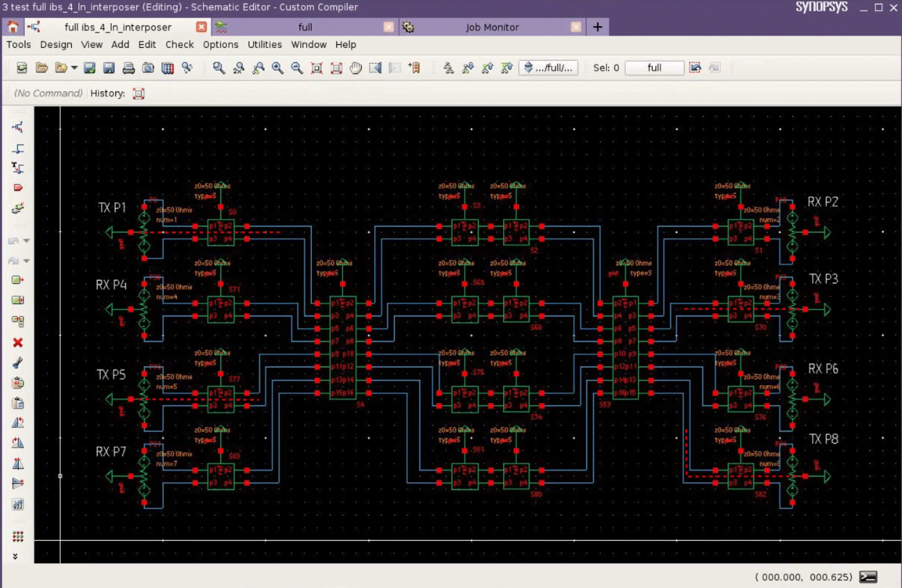Click the Fit Design zoom icon
Viewport: 902px width, 588px height.
pos(315,67)
